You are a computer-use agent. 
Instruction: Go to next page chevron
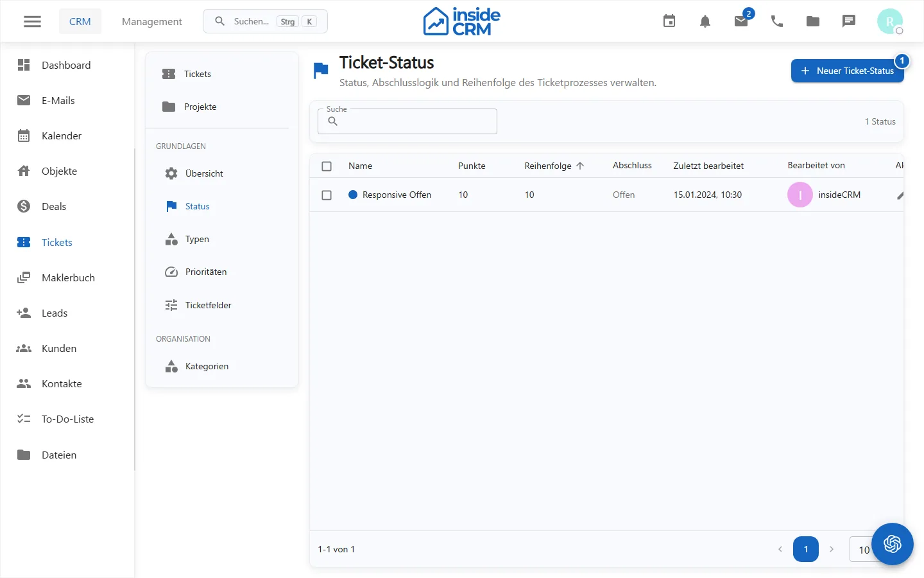pos(832,549)
